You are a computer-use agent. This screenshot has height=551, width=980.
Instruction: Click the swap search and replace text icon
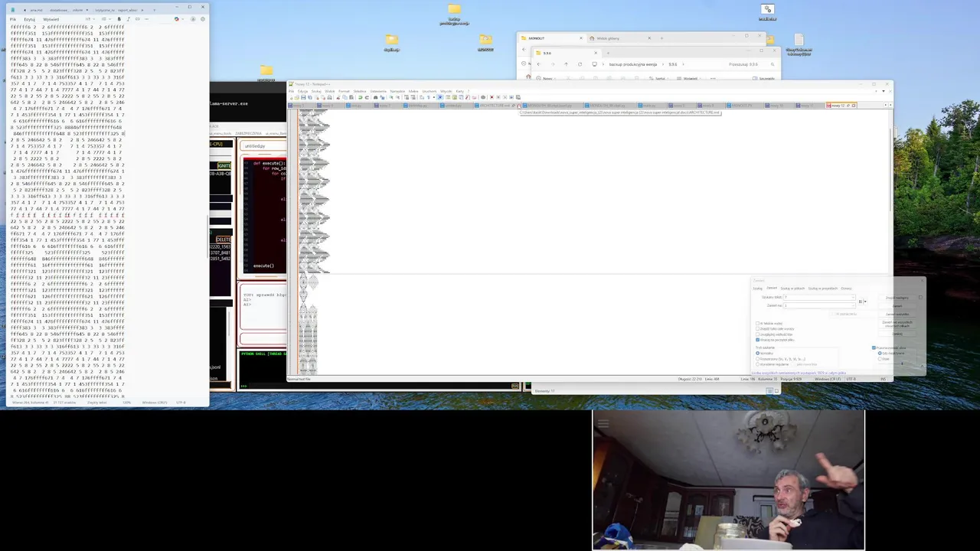point(861,302)
